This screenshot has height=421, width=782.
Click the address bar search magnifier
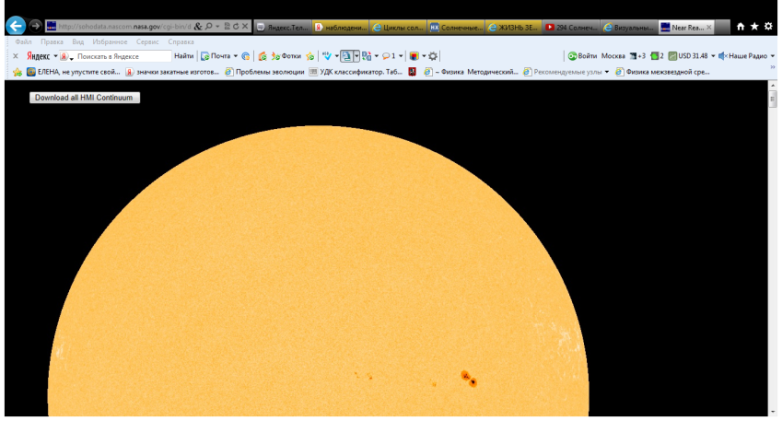pyautogui.click(x=209, y=26)
